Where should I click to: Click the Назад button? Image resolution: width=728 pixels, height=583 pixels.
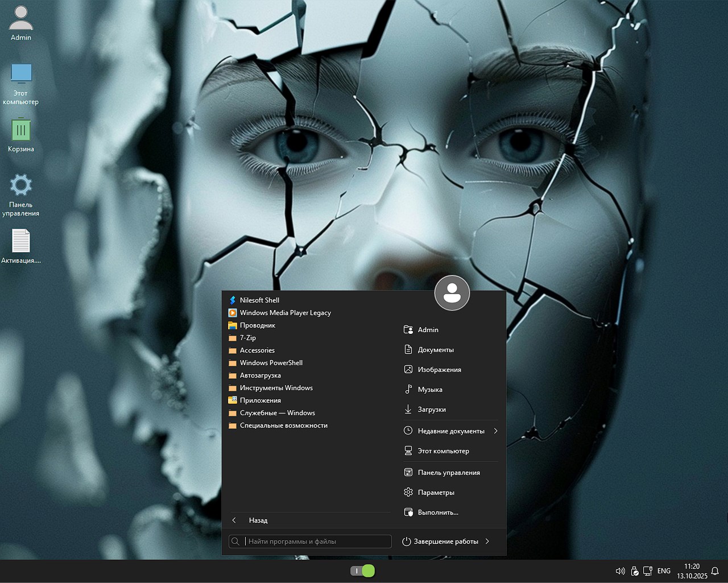[258, 520]
